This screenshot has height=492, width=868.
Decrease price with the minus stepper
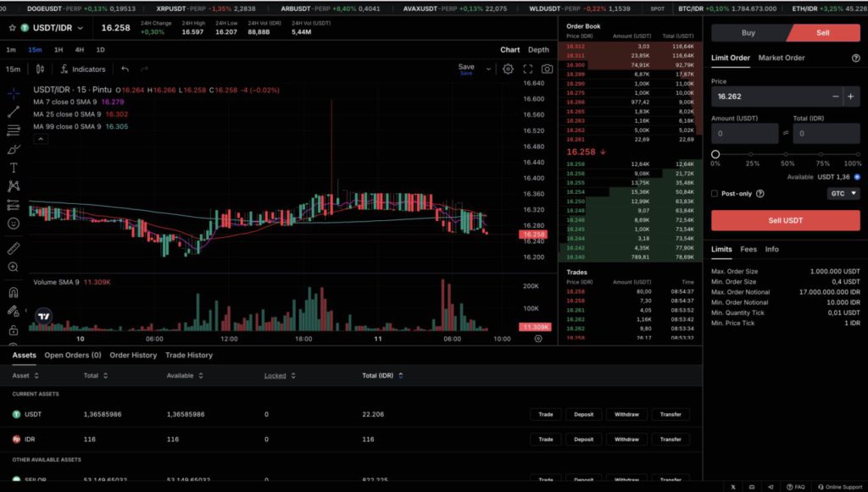coord(835,97)
